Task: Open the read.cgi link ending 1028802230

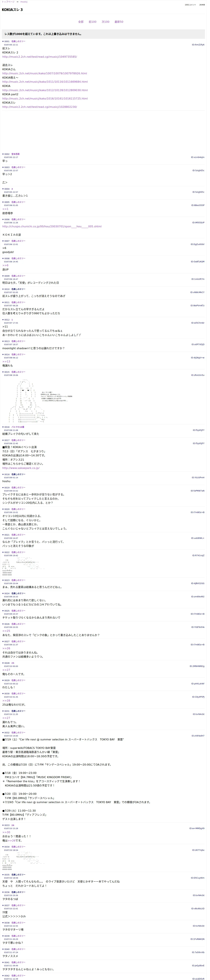Action: (x=40, y=107)
